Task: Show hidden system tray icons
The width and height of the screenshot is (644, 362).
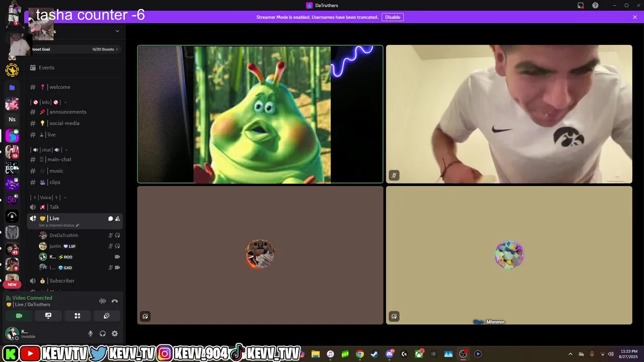Action: pos(570,354)
